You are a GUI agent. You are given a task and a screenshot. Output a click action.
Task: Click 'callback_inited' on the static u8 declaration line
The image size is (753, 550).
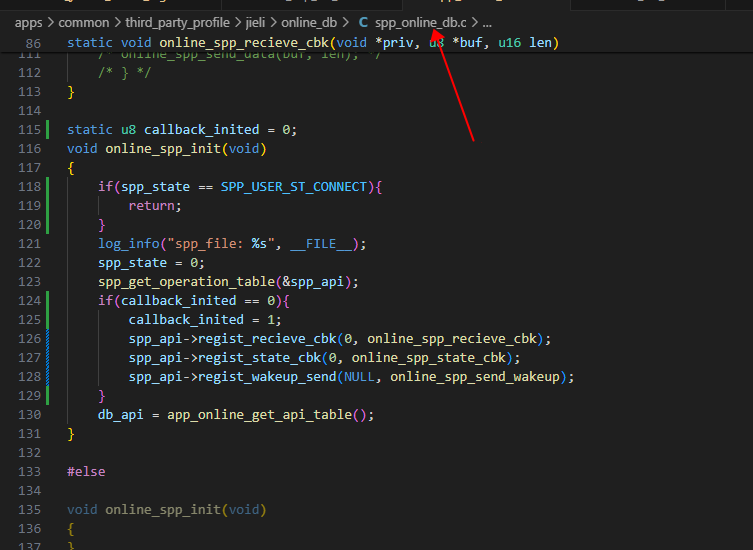pos(202,130)
